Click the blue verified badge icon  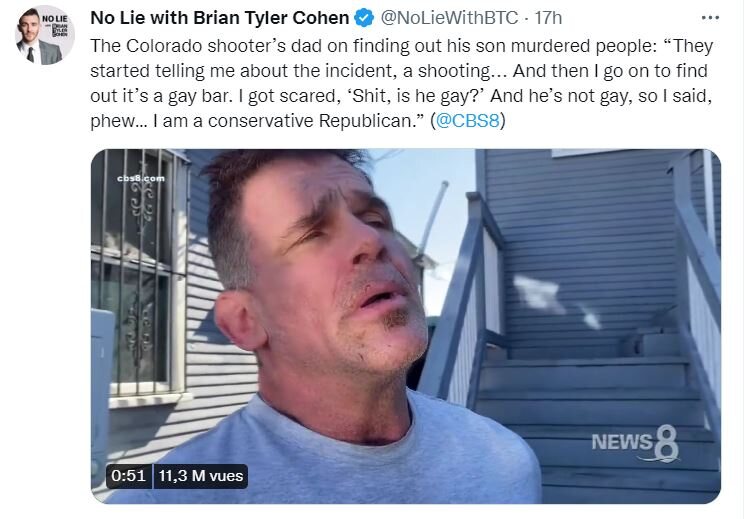pyautogui.click(x=364, y=18)
